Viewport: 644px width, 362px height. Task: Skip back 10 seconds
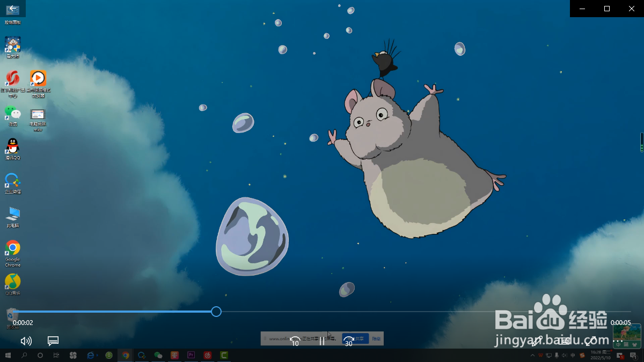(x=295, y=341)
